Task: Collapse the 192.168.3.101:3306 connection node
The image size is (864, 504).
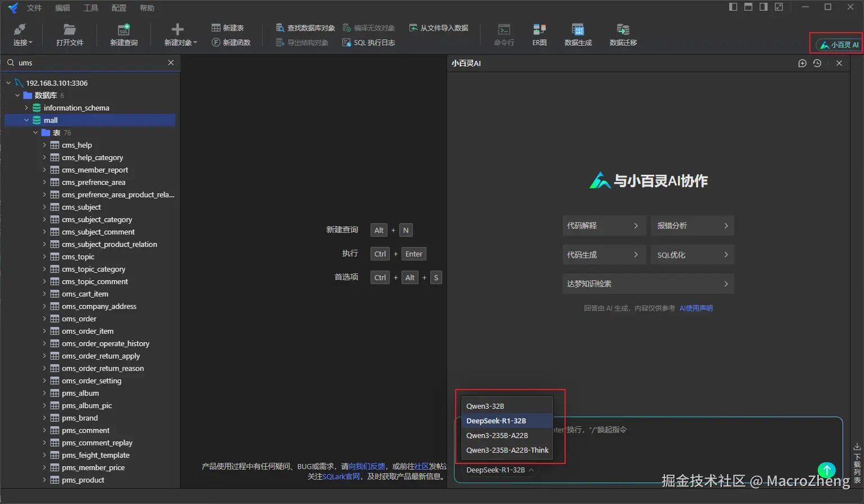Action: [8, 83]
